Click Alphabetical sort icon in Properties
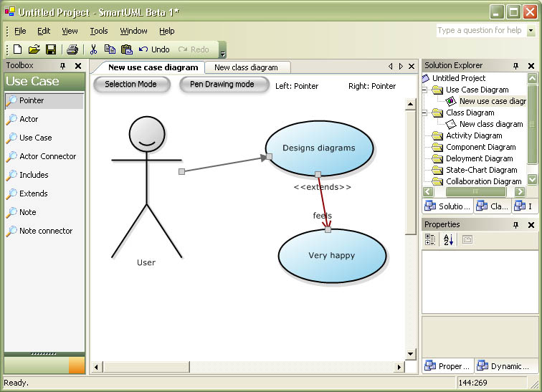The height and width of the screenshot is (392, 542). (448, 239)
